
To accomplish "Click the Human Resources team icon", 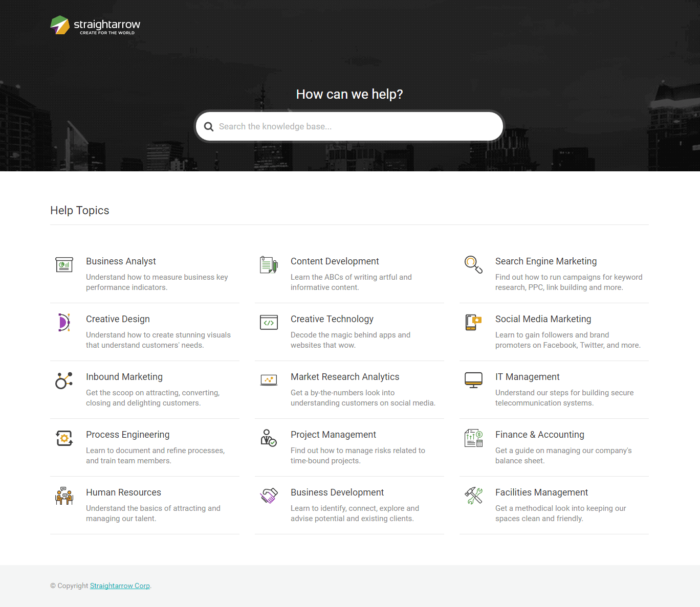I will pyautogui.click(x=64, y=496).
